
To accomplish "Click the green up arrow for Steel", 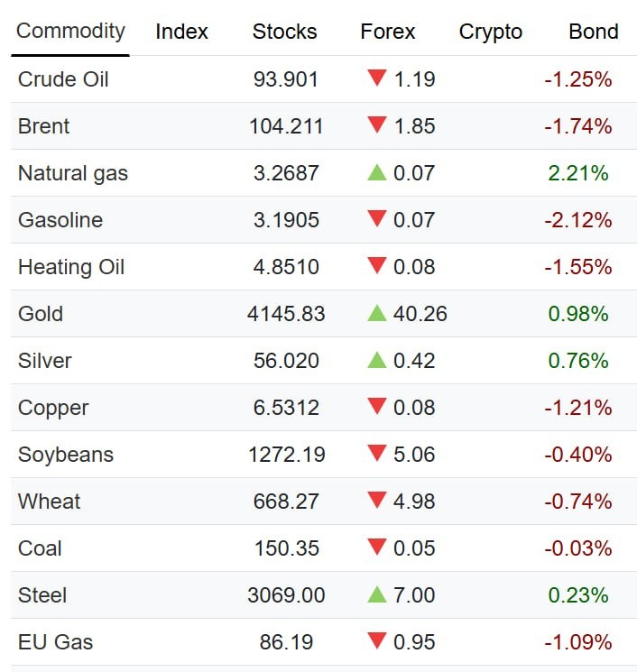I will (x=377, y=594).
